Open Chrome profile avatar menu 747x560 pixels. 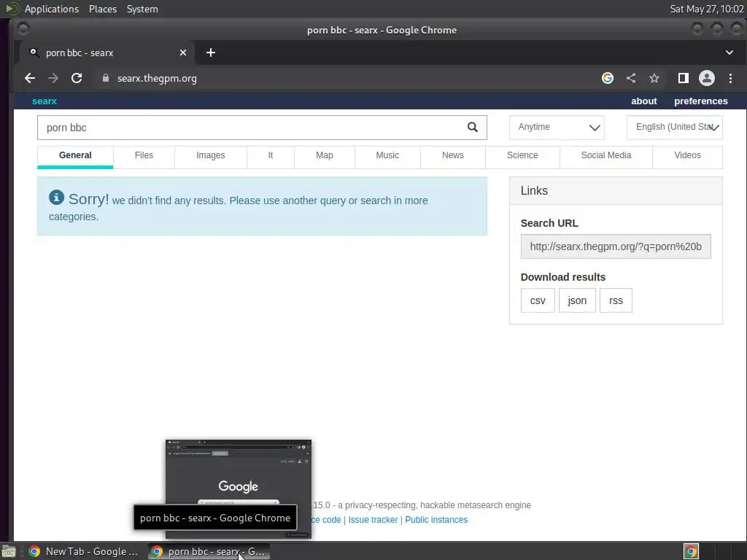(x=706, y=78)
